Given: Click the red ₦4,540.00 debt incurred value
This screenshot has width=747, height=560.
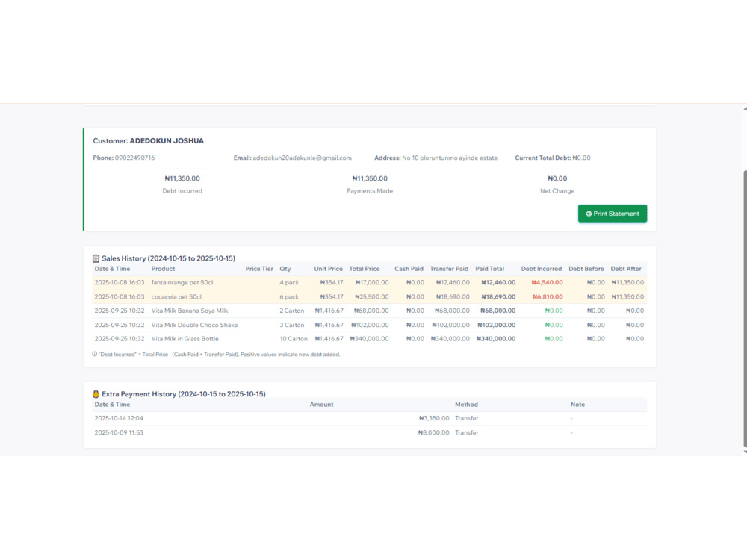Looking at the screenshot, I should click(x=548, y=282).
